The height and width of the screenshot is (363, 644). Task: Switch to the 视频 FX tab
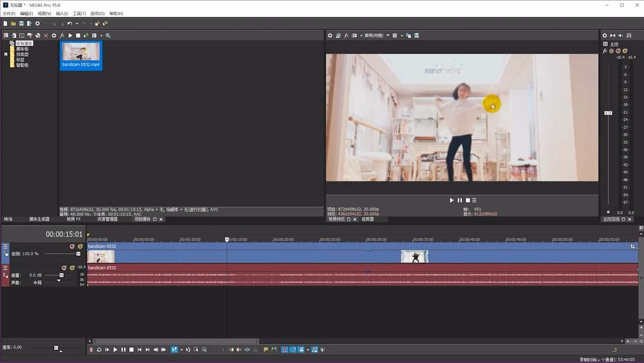point(73,219)
